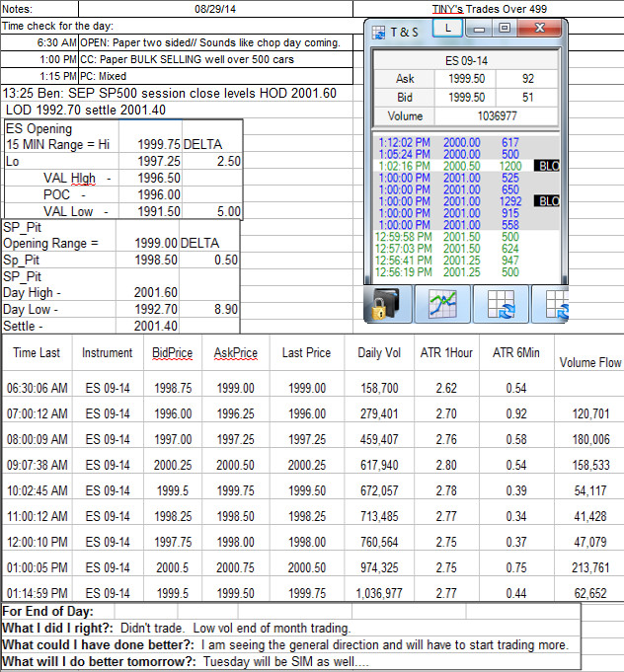Click the TINY's Trades Over 499 header
624x672 pixels.
click(489, 9)
